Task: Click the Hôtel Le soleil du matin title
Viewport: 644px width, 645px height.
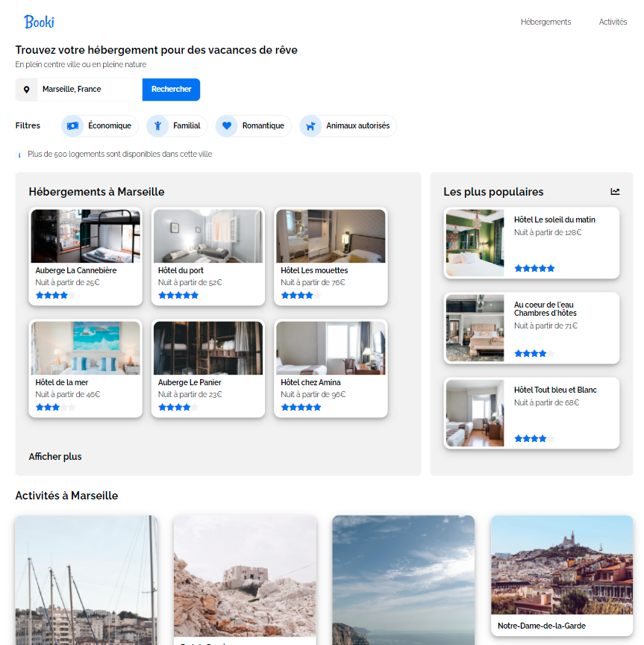Action: pyautogui.click(x=554, y=219)
